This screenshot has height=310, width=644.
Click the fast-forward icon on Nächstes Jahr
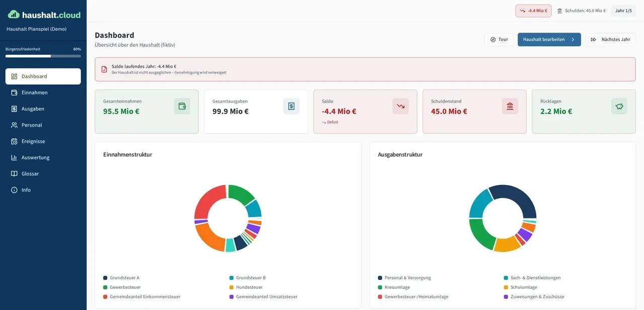(594, 40)
